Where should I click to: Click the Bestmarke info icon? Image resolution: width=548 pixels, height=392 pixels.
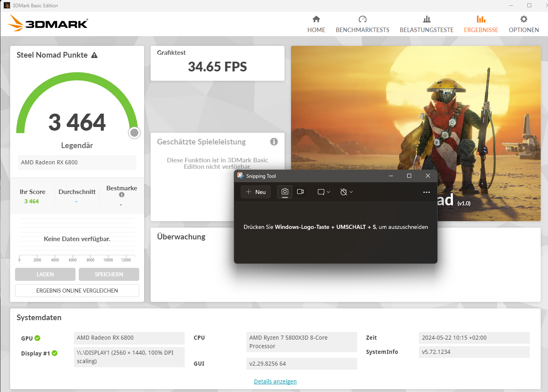(121, 195)
